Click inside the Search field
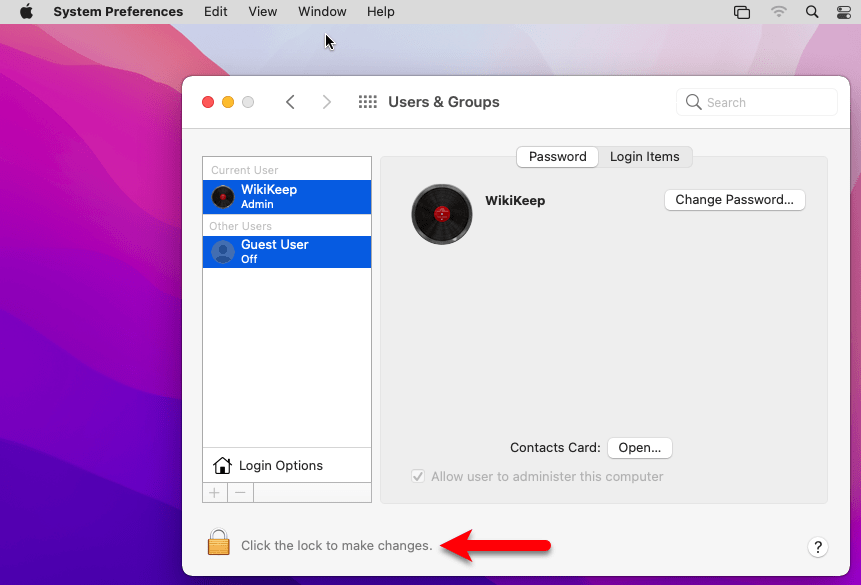Screen dimensions: 861x585 tap(757, 102)
